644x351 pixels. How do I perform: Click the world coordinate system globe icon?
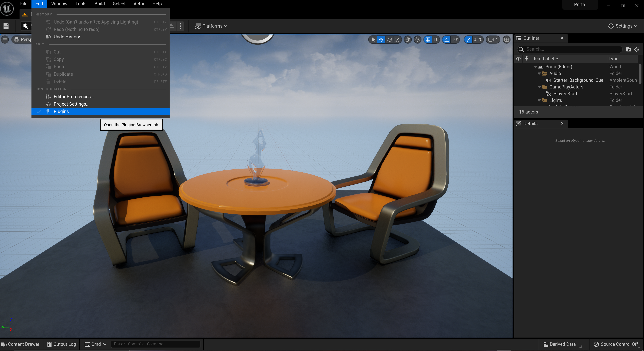point(408,40)
